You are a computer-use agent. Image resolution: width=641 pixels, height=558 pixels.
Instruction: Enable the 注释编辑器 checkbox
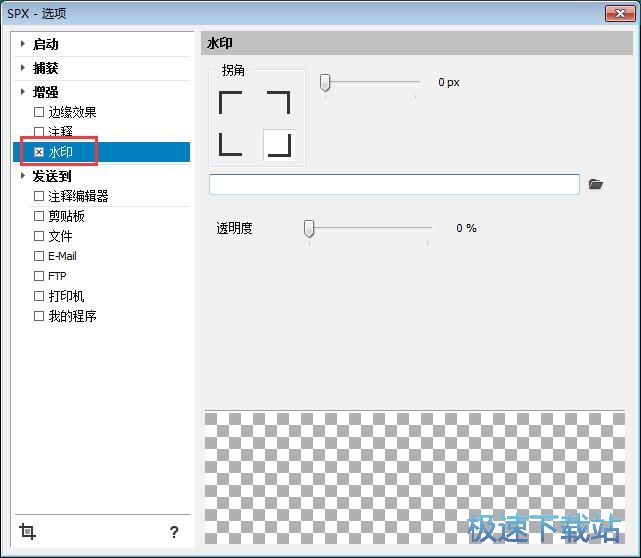coord(39,196)
